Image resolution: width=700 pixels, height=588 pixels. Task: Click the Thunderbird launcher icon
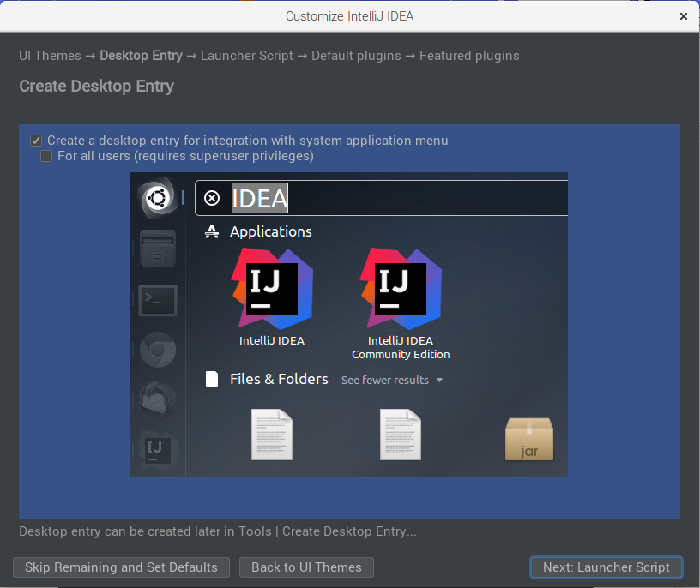[158, 399]
